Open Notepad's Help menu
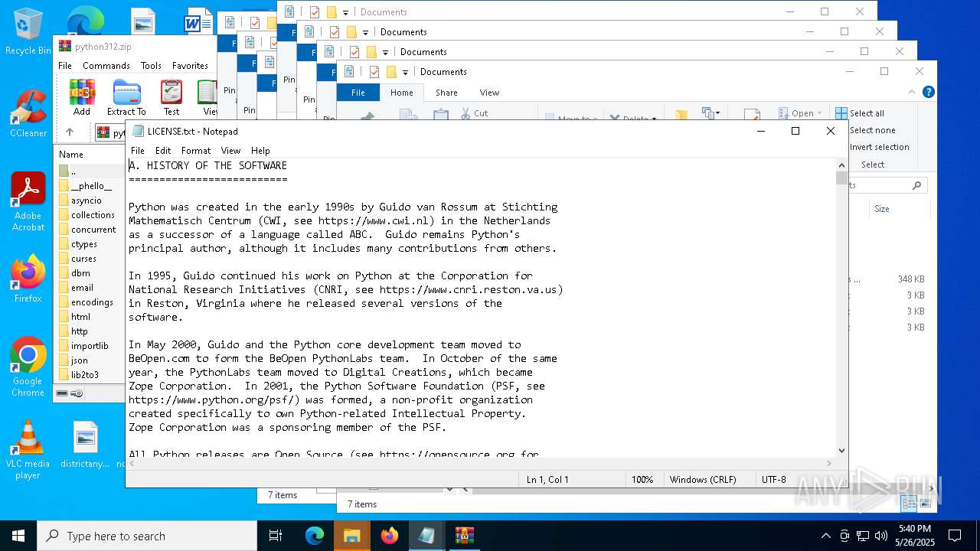This screenshot has width=980, height=551. [260, 151]
